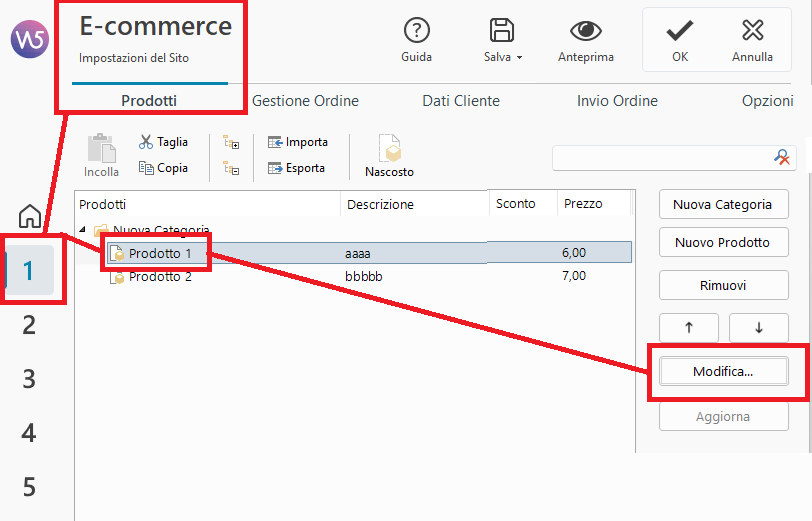Sort by the Descrizione column header
The width and height of the screenshot is (812, 521).
(x=414, y=204)
